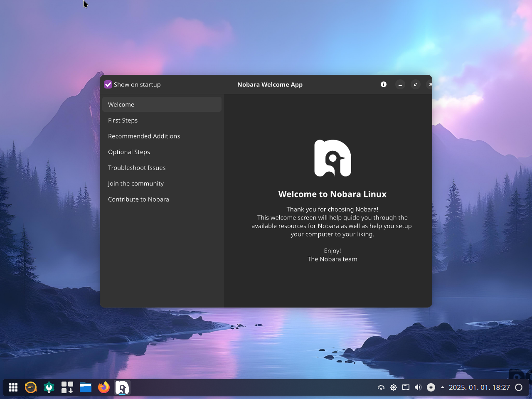Click the Nobara Welcome App title text
The height and width of the screenshot is (399, 532).
(x=270, y=84)
